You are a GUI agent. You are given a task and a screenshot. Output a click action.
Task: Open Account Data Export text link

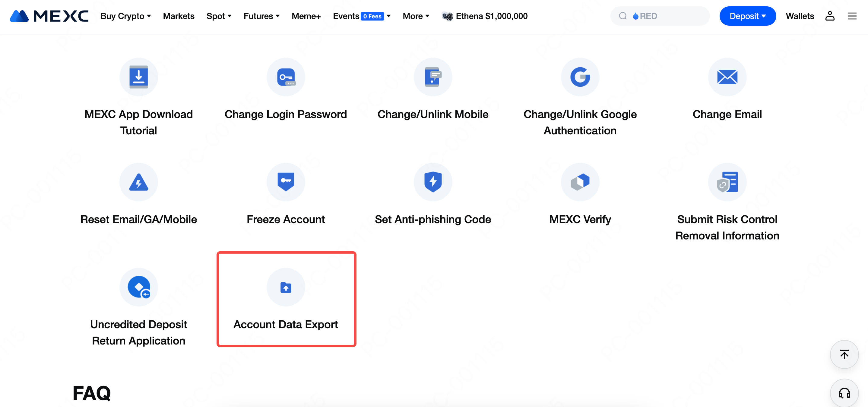click(x=286, y=324)
